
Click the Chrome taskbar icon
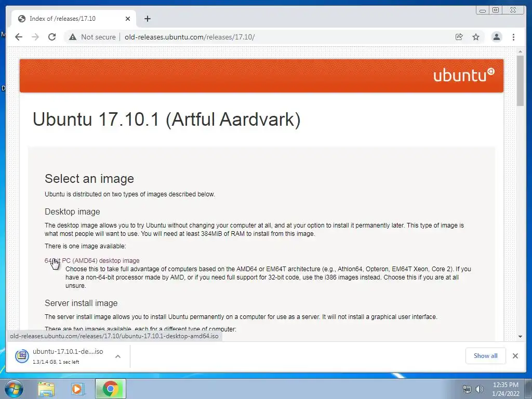click(110, 389)
